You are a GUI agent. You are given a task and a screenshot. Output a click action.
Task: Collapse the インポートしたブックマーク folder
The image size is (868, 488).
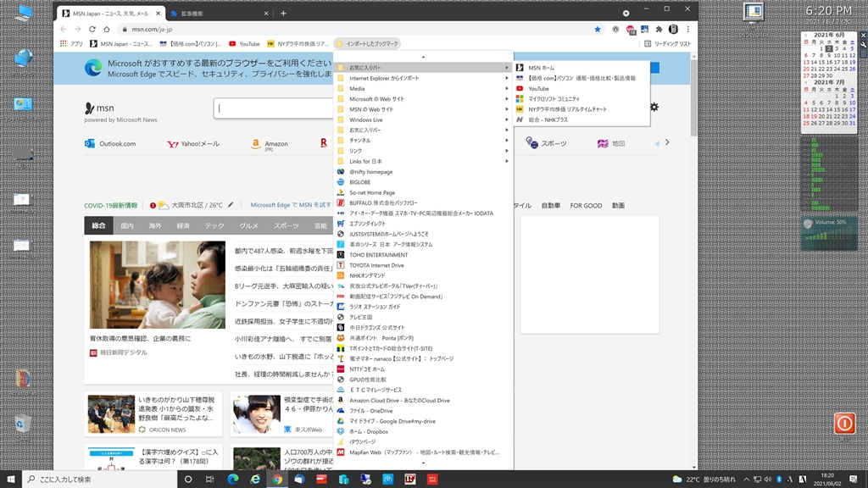pos(367,44)
